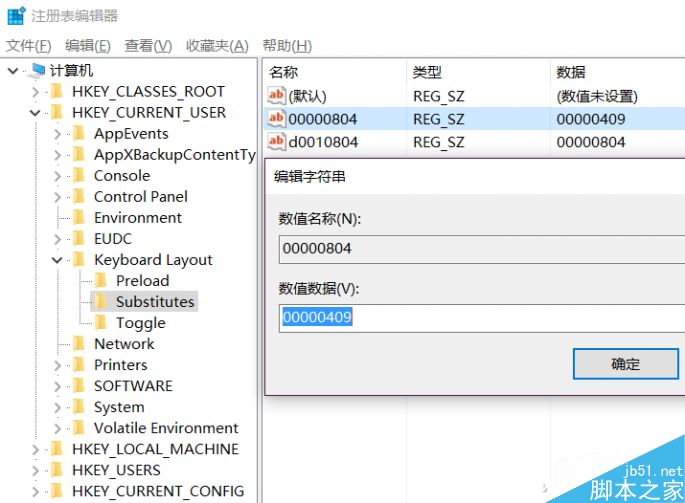Click REG_SZ type cell of (默认) row
The height and width of the screenshot is (503, 685).
point(439,96)
